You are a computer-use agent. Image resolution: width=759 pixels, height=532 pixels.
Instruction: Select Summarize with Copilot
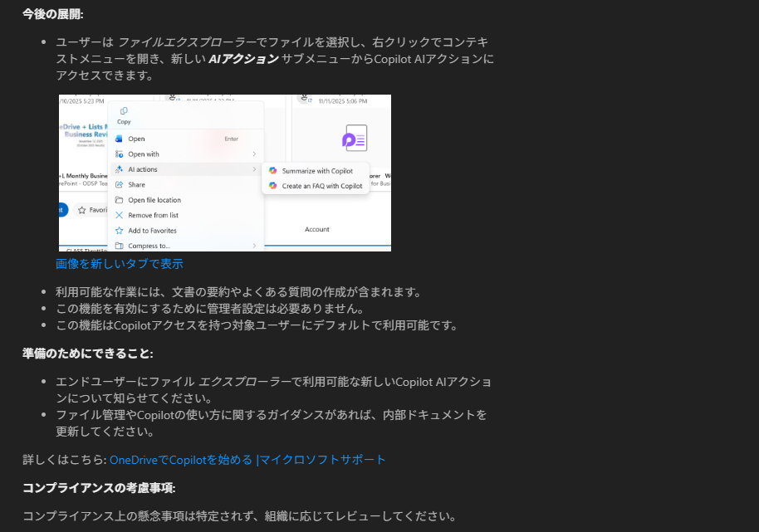(x=316, y=171)
